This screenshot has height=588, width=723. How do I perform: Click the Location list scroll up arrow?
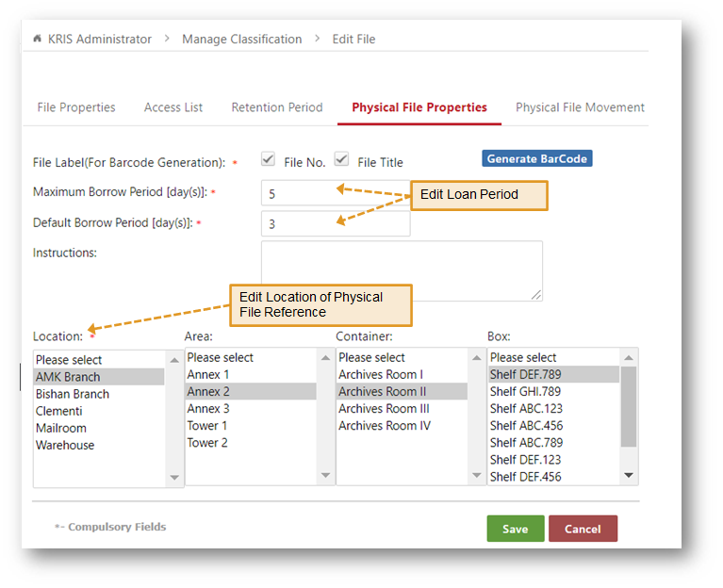(174, 360)
